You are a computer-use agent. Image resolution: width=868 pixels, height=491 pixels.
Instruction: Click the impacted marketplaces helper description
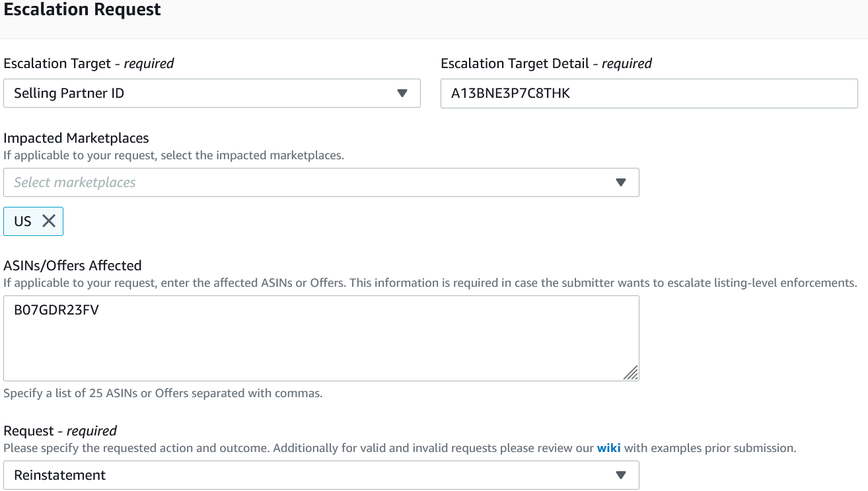click(174, 156)
